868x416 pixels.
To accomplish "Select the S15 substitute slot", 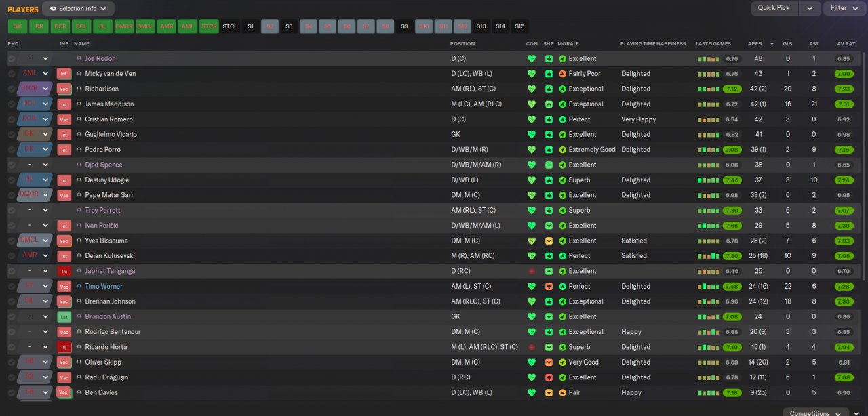I will (x=519, y=26).
